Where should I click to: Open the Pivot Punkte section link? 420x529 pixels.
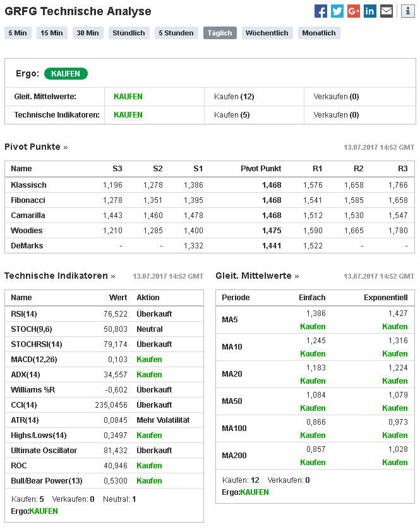[x=36, y=147]
